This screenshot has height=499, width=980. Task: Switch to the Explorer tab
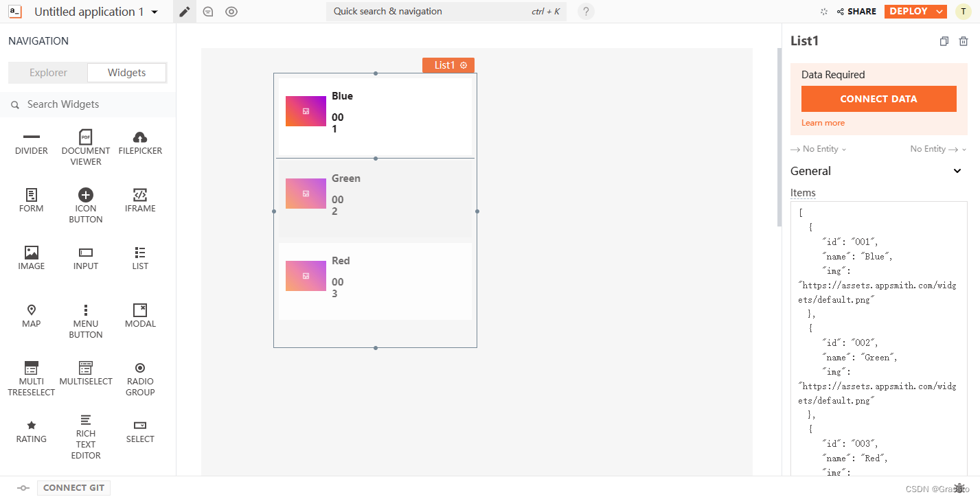[x=48, y=73]
